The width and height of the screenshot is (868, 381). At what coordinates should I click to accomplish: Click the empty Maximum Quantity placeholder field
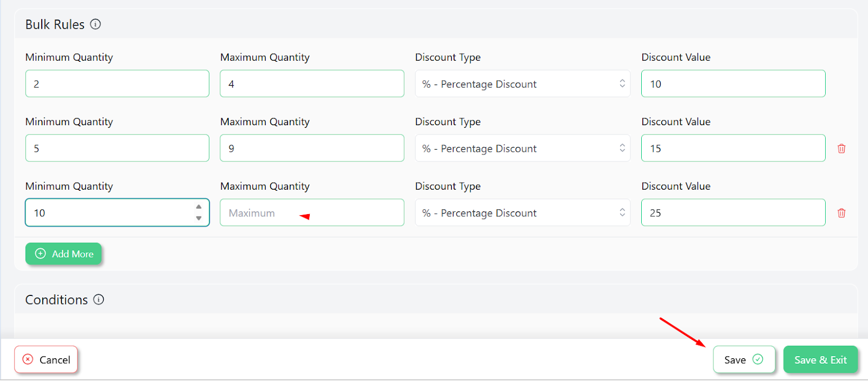312,213
